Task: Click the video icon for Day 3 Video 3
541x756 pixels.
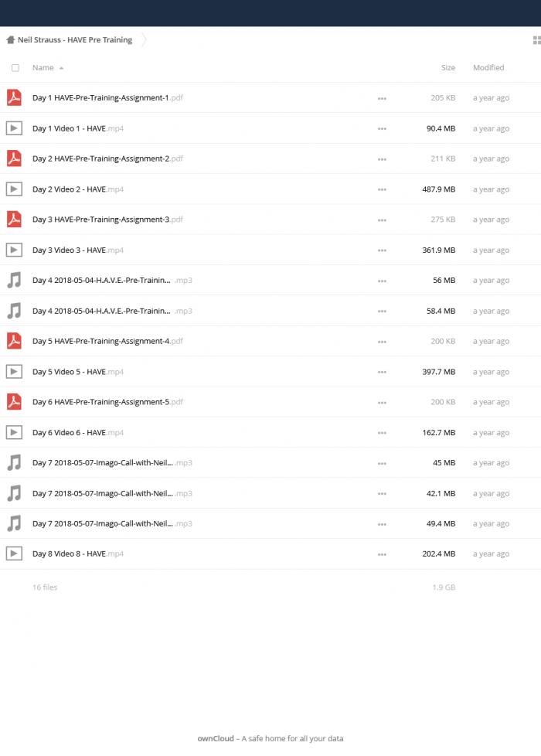Action: [14, 250]
